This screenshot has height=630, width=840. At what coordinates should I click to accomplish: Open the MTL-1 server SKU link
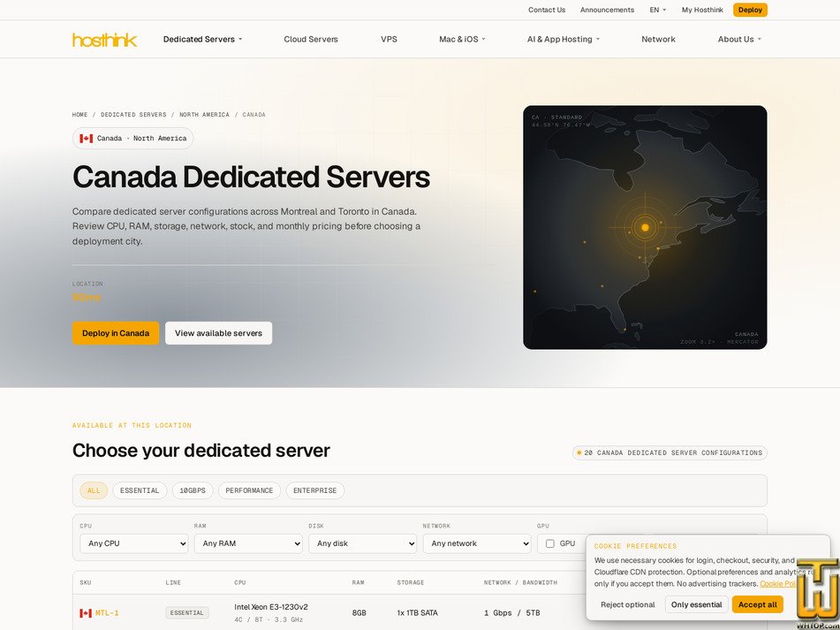point(107,613)
